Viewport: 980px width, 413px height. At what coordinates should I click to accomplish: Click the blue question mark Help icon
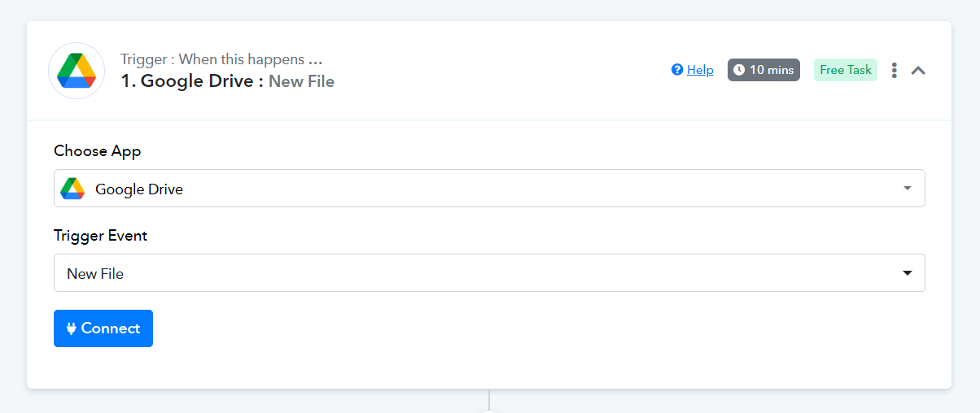pos(676,70)
